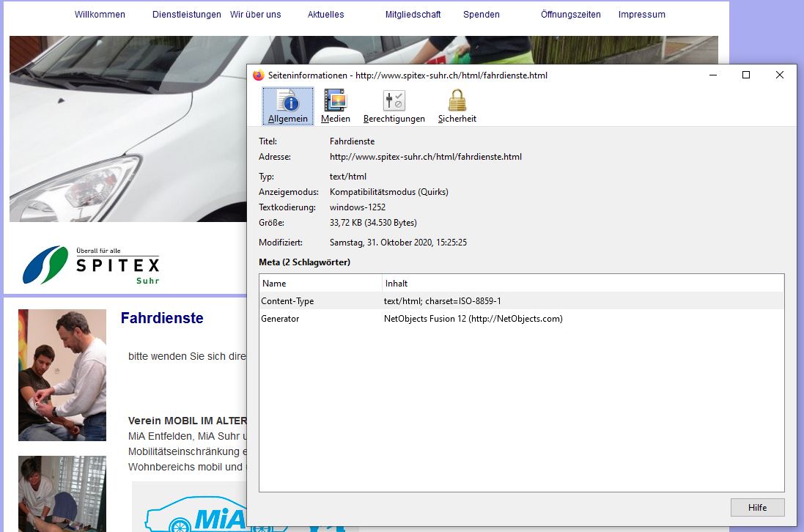Click the Firefox logo in dialog title bar
Screen dimensions: 804x532
point(258,75)
